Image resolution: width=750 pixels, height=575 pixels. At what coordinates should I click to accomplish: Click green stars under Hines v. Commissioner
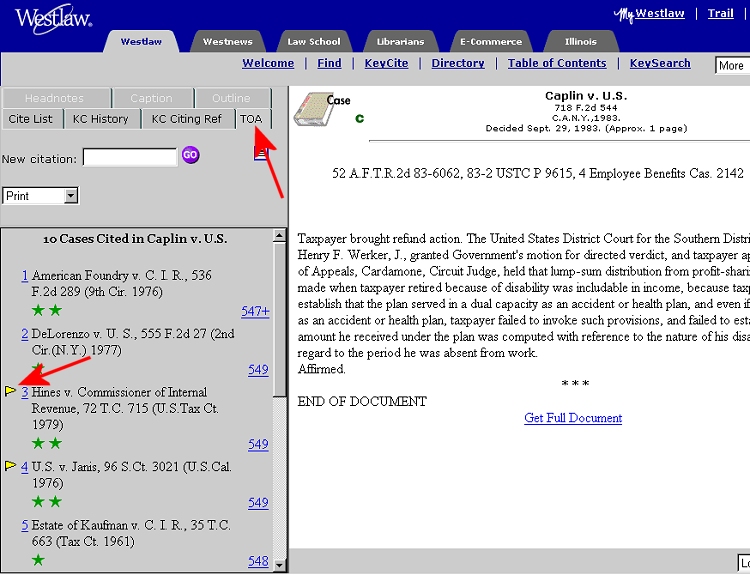coord(47,443)
